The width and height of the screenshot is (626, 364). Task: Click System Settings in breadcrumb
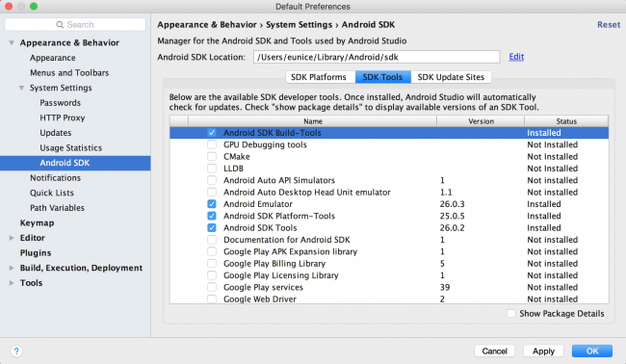click(x=299, y=25)
